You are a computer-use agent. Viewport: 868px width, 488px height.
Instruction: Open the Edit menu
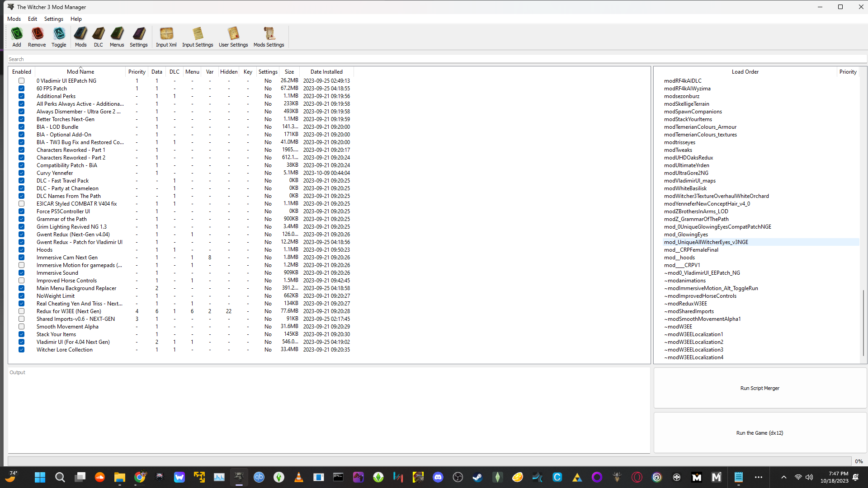[33, 19]
